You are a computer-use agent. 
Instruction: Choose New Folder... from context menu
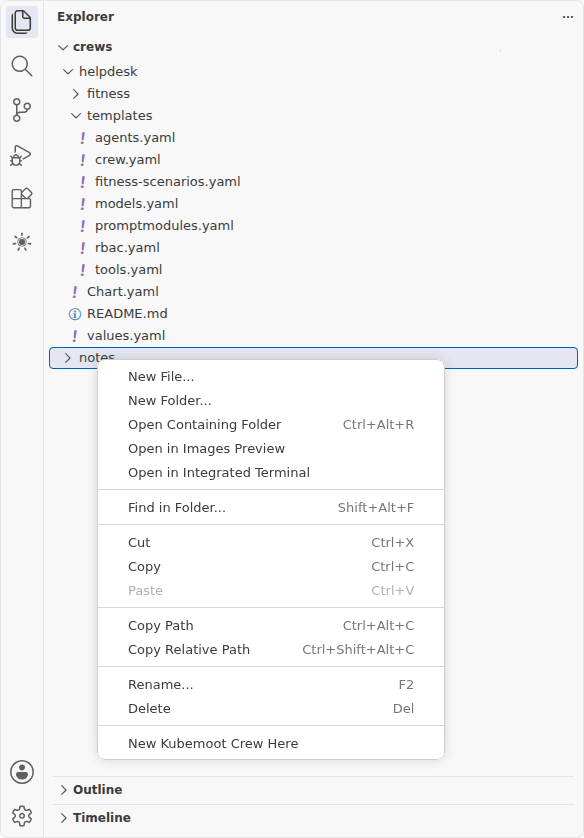point(271,401)
